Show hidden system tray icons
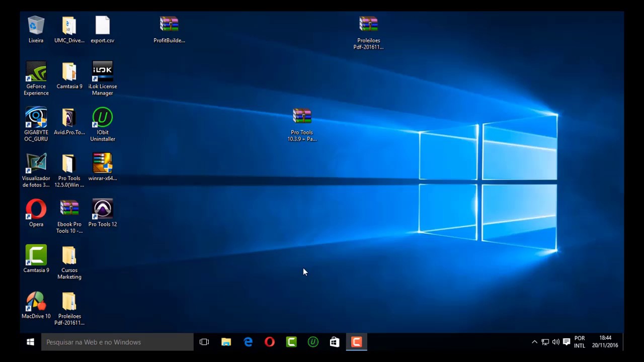Image resolution: width=644 pixels, height=362 pixels. click(x=534, y=342)
